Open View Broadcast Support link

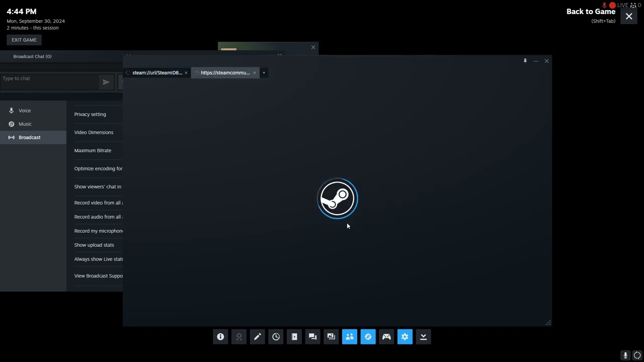click(x=99, y=276)
